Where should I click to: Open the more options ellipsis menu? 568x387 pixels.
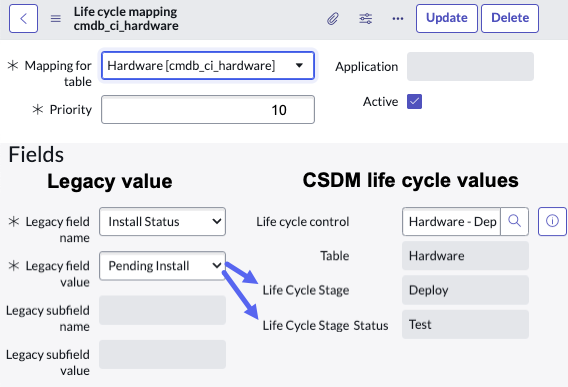tap(398, 18)
